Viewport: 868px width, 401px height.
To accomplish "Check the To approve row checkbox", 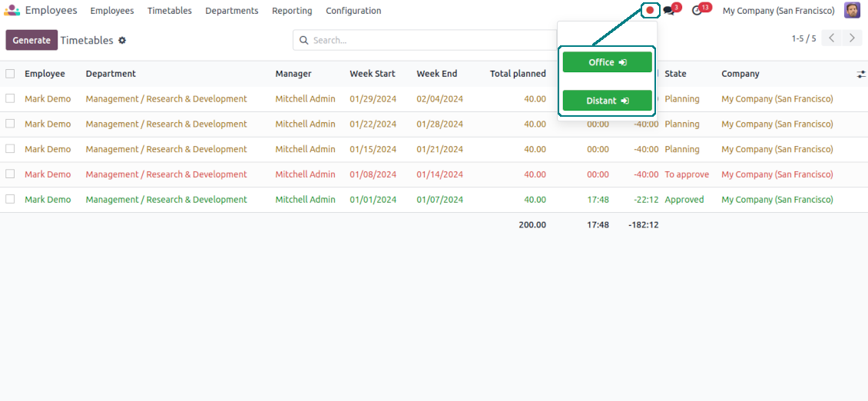I will (10, 174).
